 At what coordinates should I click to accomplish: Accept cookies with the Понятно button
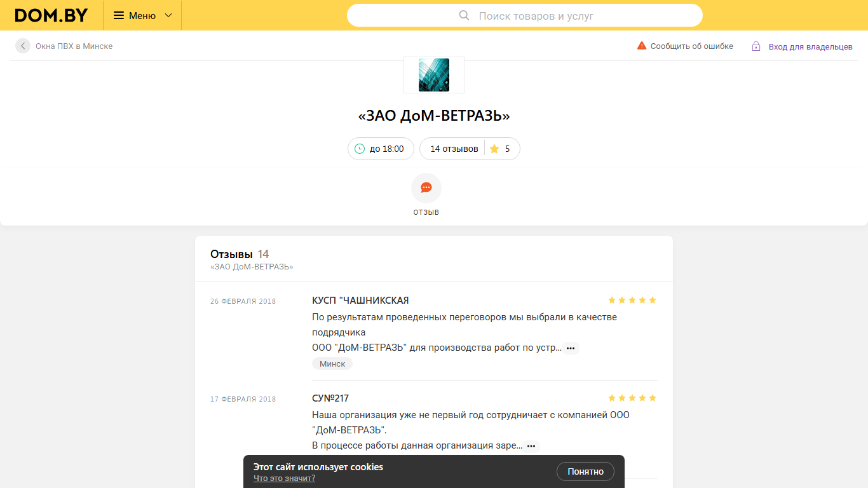pos(585,471)
